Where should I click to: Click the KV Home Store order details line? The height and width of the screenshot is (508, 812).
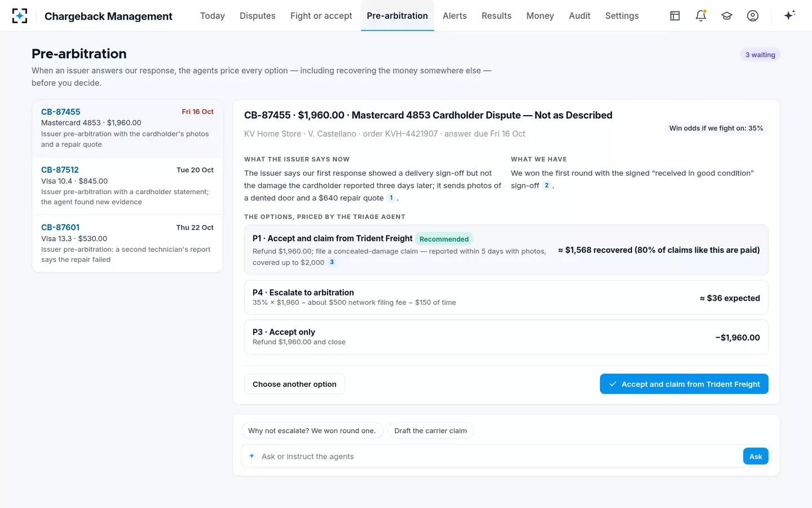[x=385, y=134]
